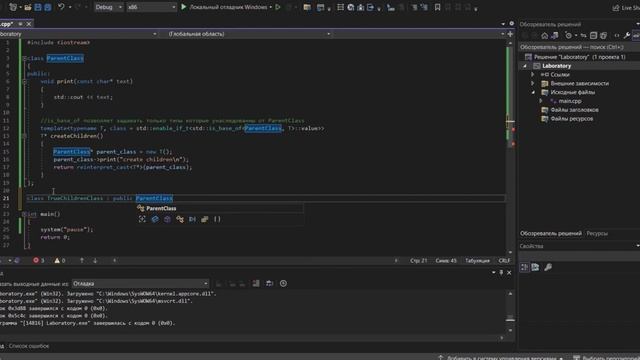
Task: Switch views icon next to Home in Solution Explorer
Action: (555, 36)
